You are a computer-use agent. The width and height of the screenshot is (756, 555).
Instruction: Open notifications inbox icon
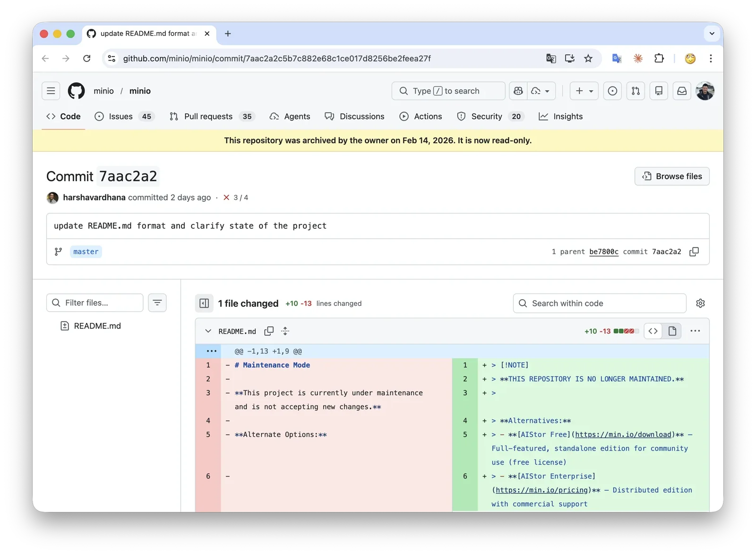[682, 91]
